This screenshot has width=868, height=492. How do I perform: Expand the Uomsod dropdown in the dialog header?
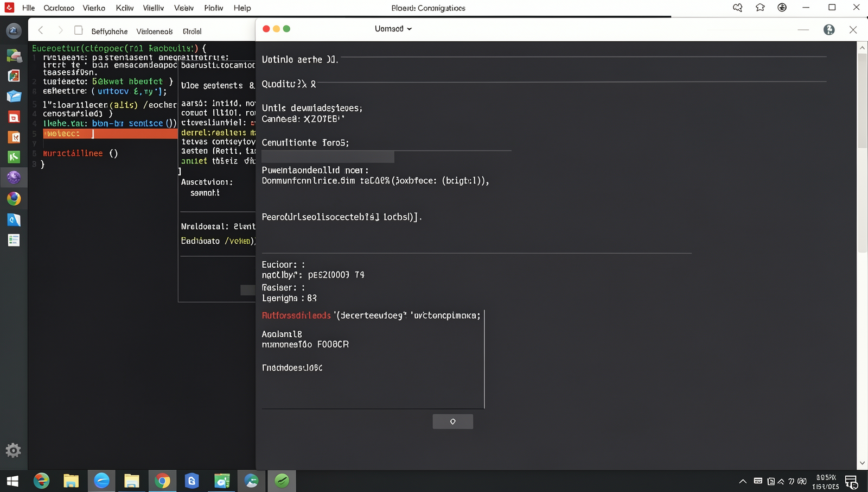pos(393,29)
